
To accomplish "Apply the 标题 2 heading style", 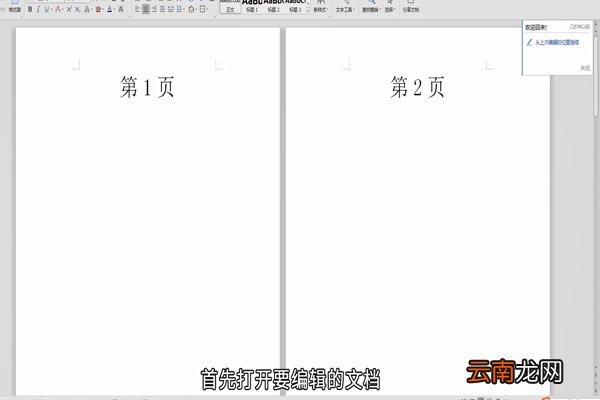I will 274,7.
